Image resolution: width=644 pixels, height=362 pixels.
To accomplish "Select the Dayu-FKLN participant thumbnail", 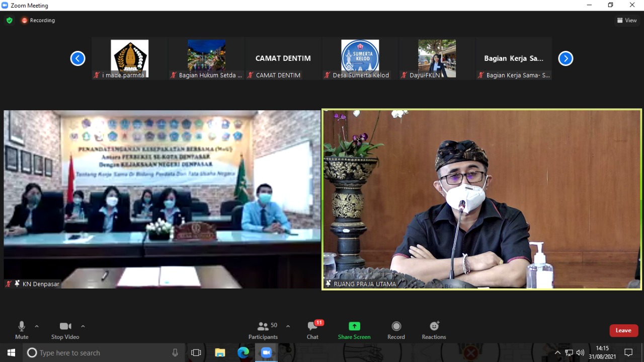I will pyautogui.click(x=437, y=59).
